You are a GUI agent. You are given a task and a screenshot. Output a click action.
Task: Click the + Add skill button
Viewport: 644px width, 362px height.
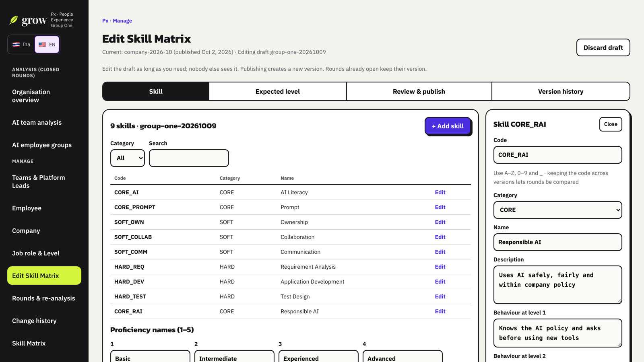pyautogui.click(x=448, y=126)
